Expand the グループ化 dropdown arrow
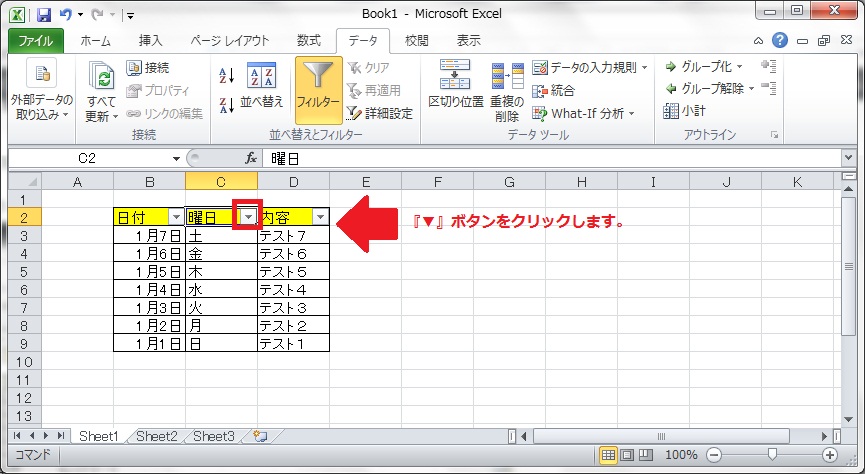This screenshot has width=865, height=474. coord(740,67)
